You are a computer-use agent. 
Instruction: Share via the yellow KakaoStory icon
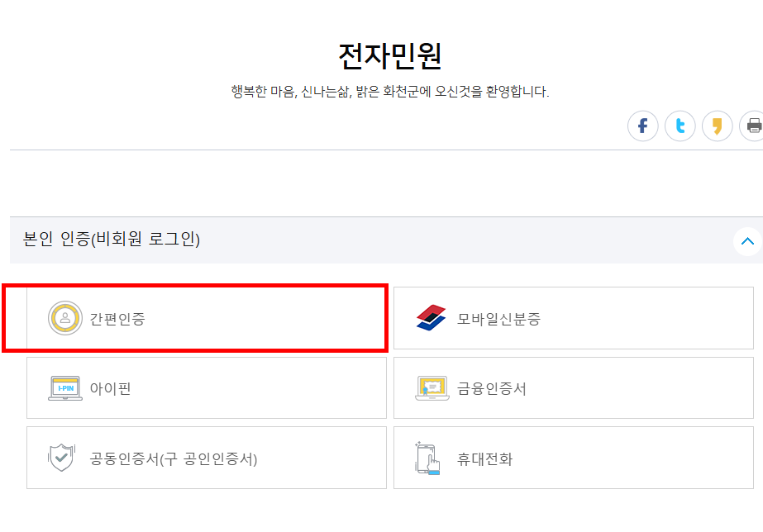point(718,126)
